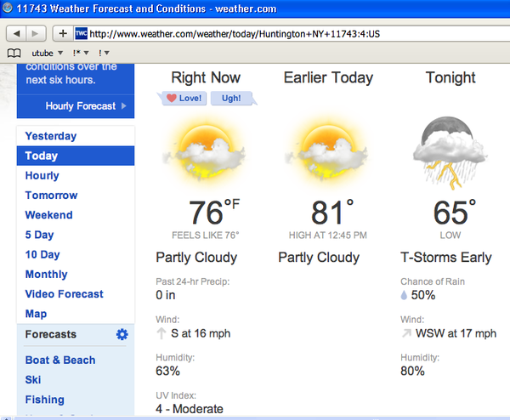Click the TWC site icon in address bar
Viewport: 510px width, 420px height.
point(82,34)
